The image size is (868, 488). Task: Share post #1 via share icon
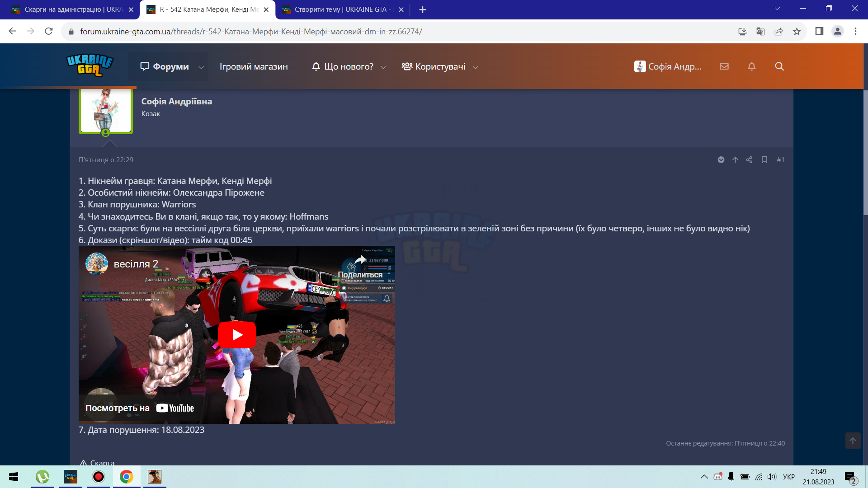pos(749,160)
